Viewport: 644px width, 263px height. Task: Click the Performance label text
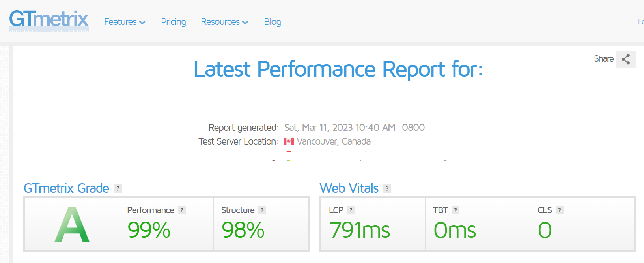151,210
